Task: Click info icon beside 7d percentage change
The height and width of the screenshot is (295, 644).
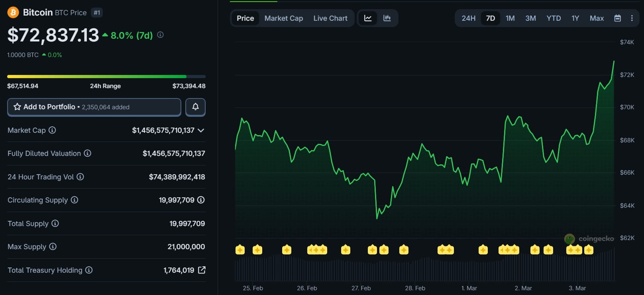Action: 160,35
